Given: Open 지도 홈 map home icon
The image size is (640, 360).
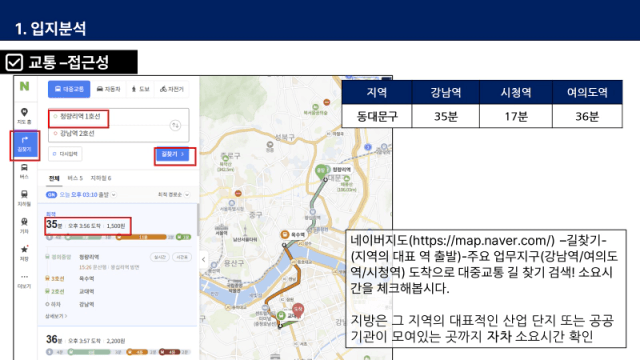Looking at the screenshot, I should click(x=24, y=116).
